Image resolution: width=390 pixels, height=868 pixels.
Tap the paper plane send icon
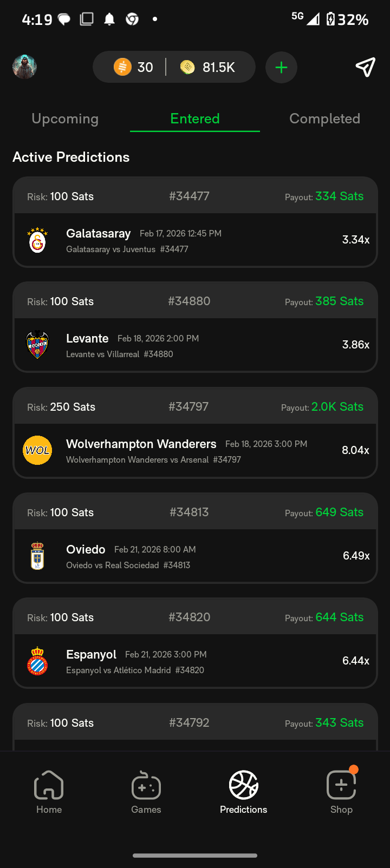pyautogui.click(x=365, y=67)
